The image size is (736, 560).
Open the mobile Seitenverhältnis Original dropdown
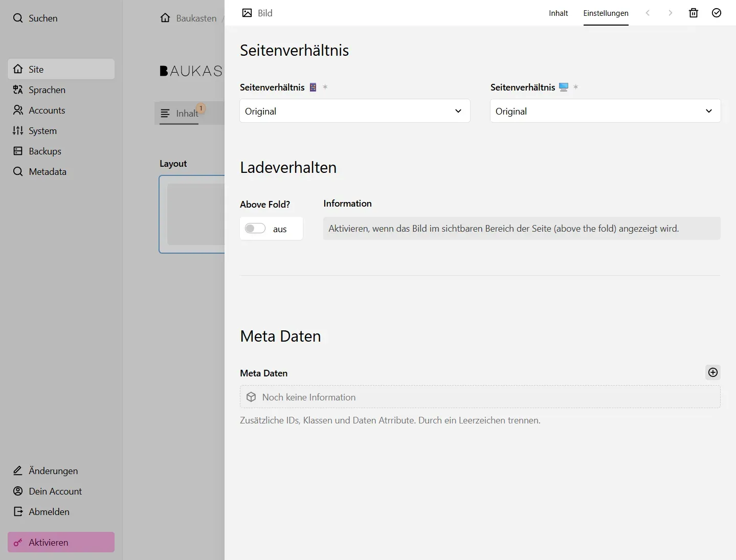[354, 111]
